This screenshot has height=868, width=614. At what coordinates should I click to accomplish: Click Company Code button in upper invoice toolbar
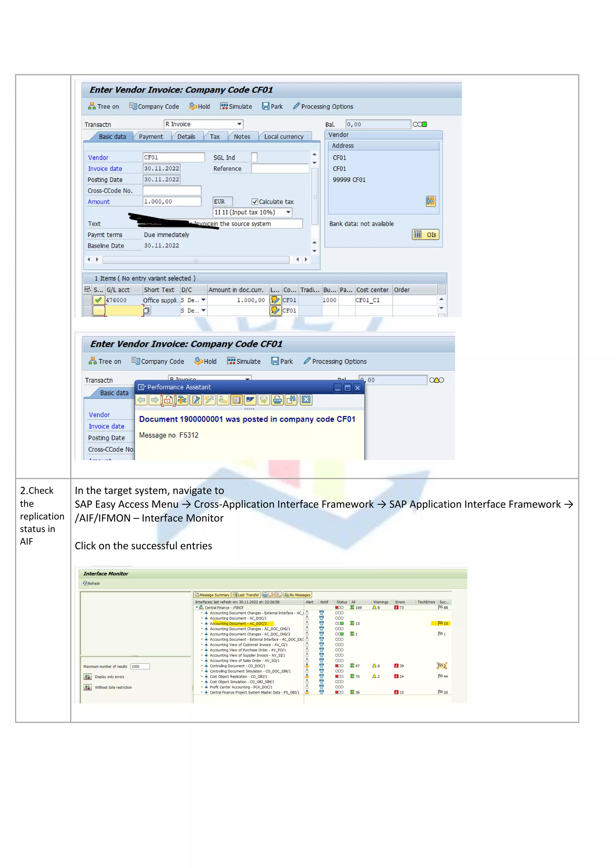coord(154,106)
